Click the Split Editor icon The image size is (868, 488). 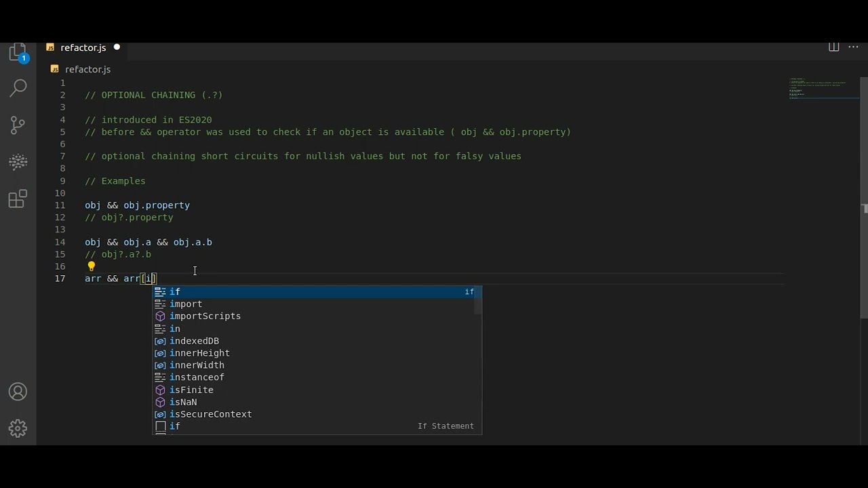tap(834, 47)
